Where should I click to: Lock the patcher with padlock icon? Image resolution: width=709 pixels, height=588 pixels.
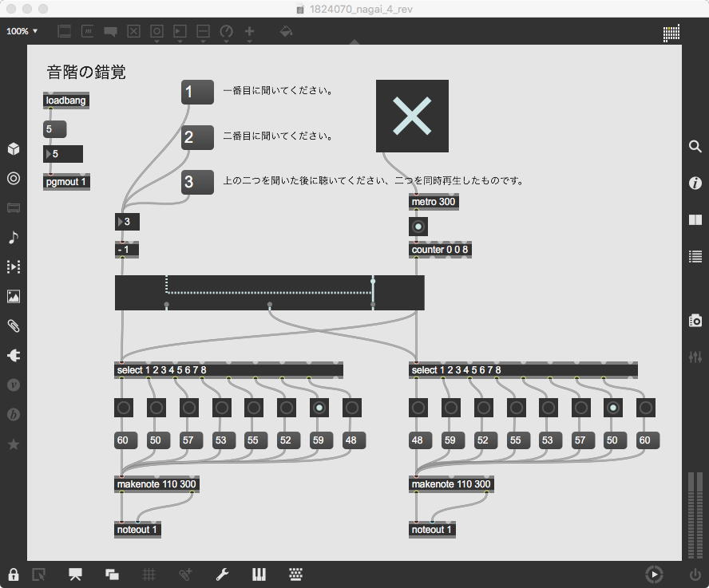(13, 574)
